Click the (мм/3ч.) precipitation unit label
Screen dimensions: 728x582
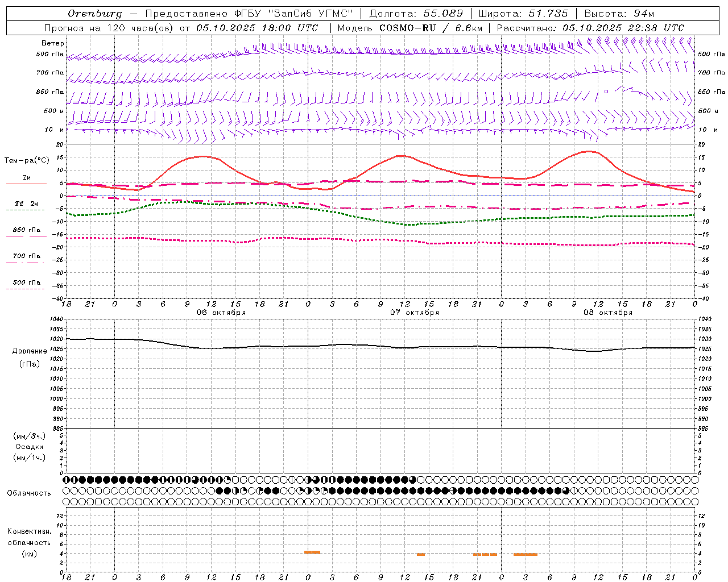[x=30, y=436]
